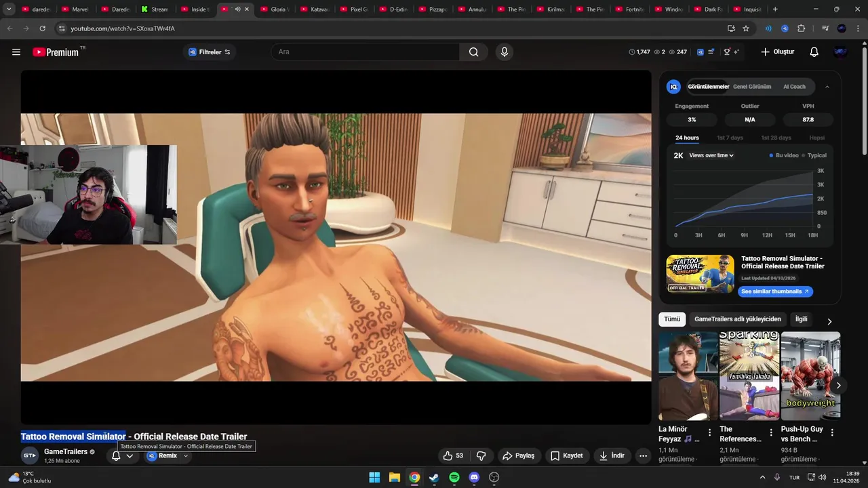Click the vidIQ blue logo in header stats bar
The width and height of the screenshot is (868, 488).
point(701,52)
